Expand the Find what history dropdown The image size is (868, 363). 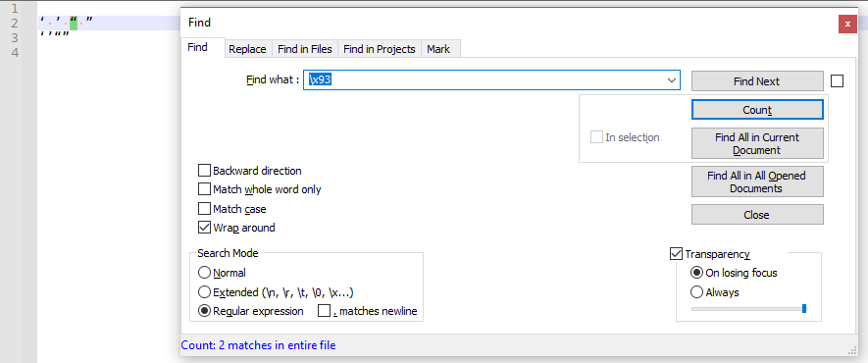[672, 80]
